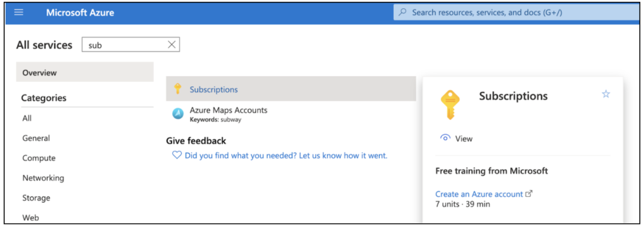Click the magnifier icon in the search bar
Screen dimensions: 644x227
[x=403, y=13]
